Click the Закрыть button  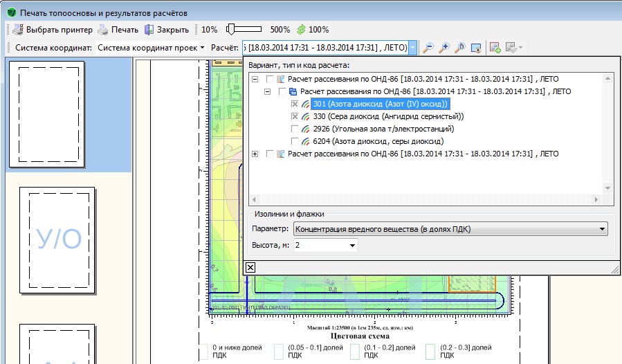[x=172, y=30]
